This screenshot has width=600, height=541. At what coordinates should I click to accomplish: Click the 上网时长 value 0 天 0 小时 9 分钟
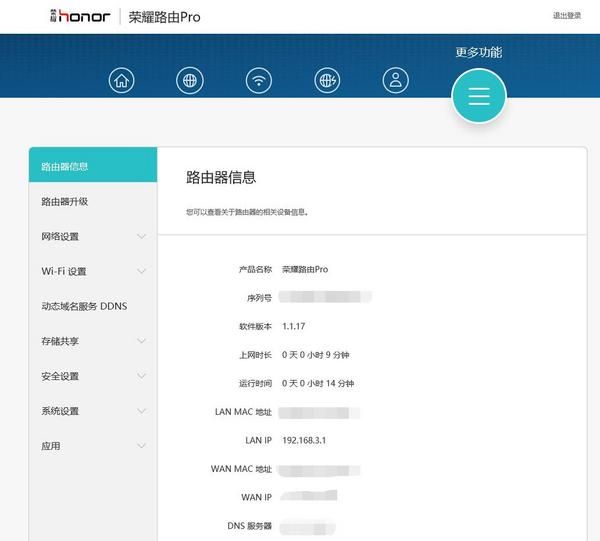315,355
